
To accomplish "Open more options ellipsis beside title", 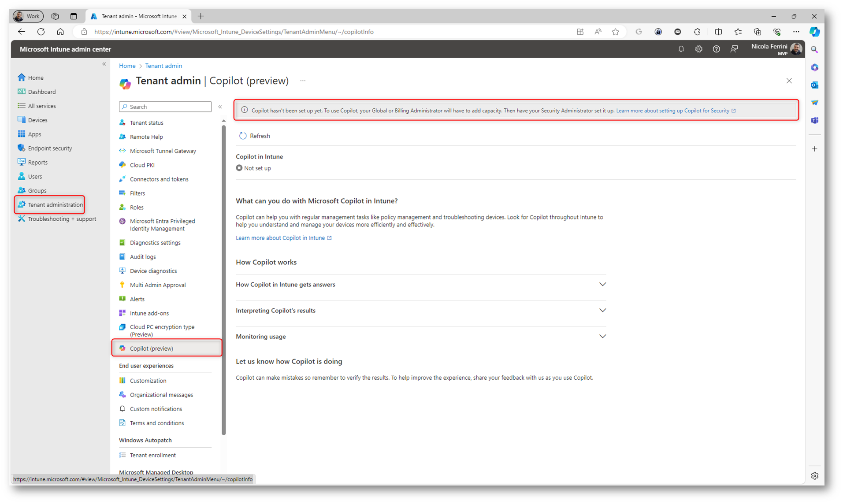I will tap(303, 81).
